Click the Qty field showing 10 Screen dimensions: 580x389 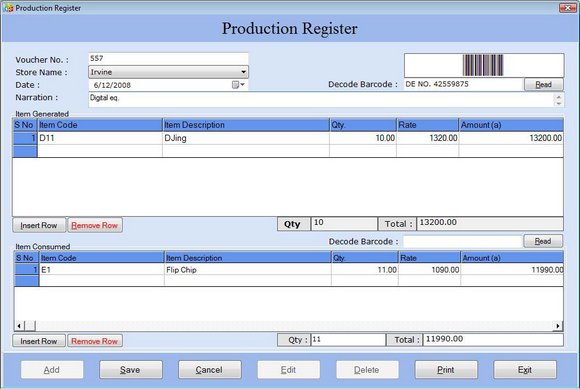344,224
